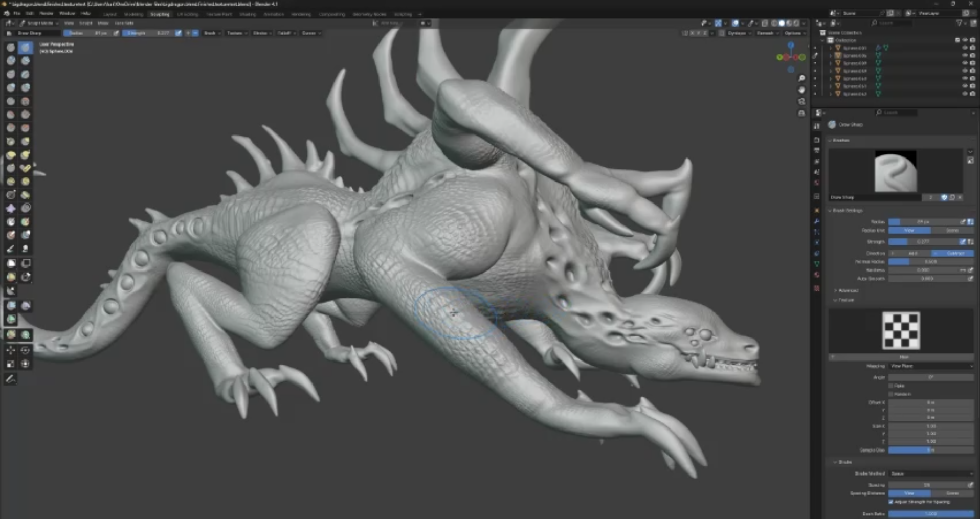Click the viewport zoom magnifier icon
This screenshot has height=519, width=980.
coord(801,78)
